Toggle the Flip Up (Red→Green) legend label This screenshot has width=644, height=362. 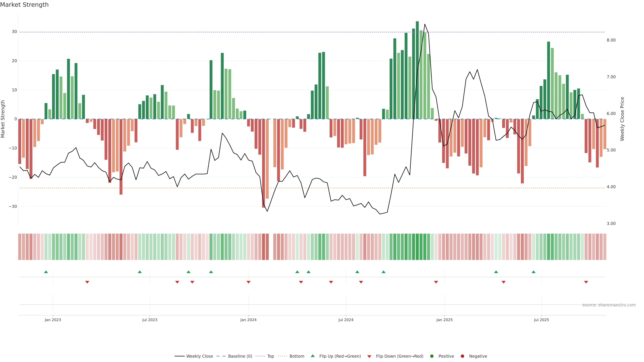[x=340, y=356]
